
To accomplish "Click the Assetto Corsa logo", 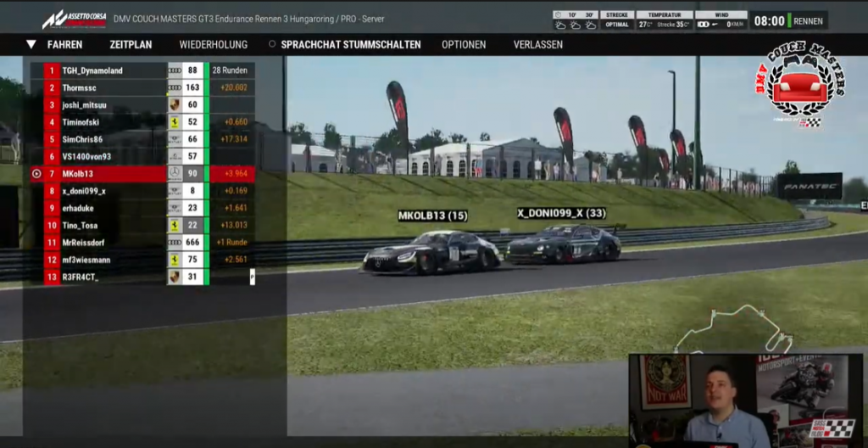I will click(74, 19).
